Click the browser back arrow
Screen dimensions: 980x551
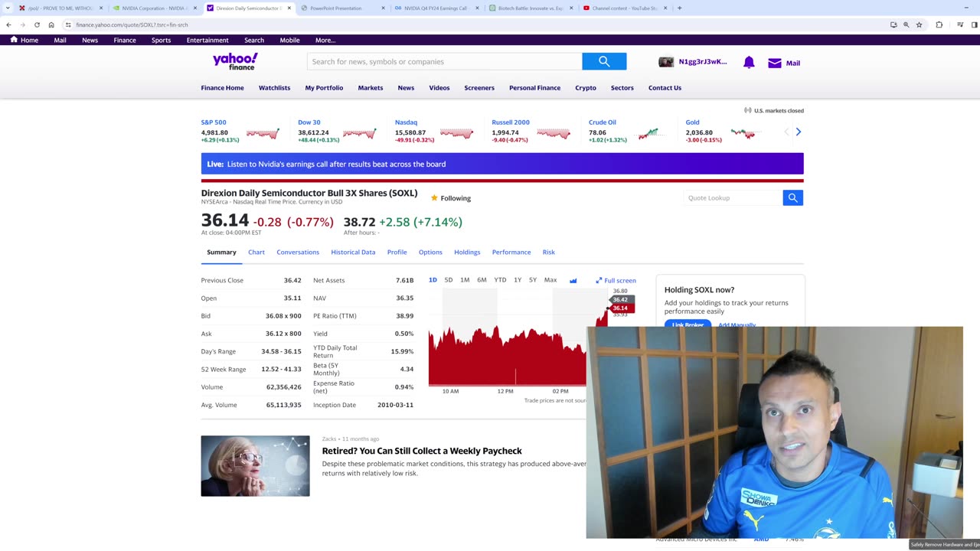click(8, 24)
